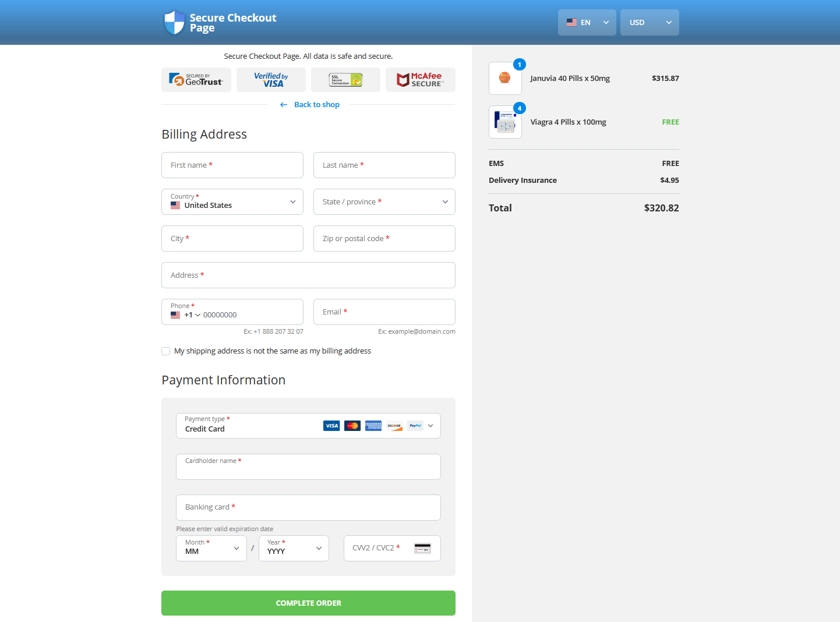Click the 'Januvia 40 Pills x 50mg' text

click(570, 78)
